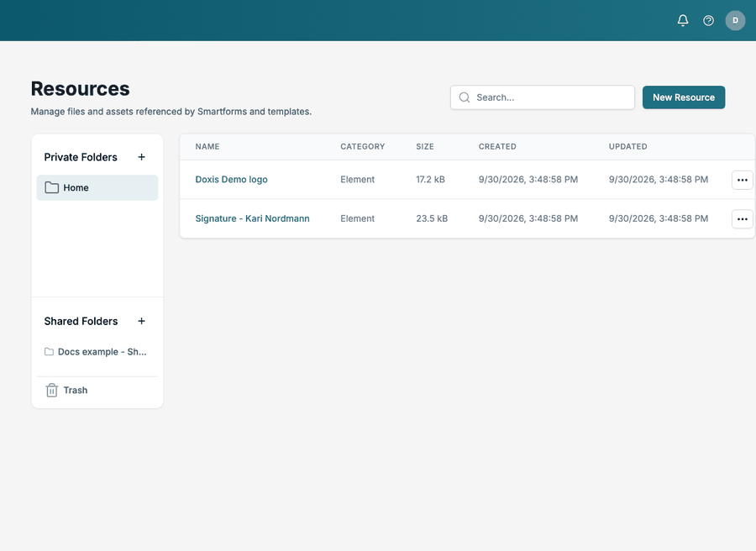Open the notifications bell

[x=683, y=20]
